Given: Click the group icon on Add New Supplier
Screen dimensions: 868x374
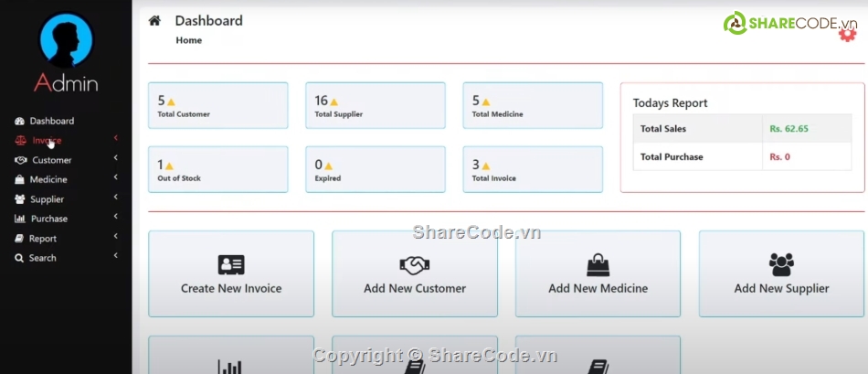Looking at the screenshot, I should [781, 264].
